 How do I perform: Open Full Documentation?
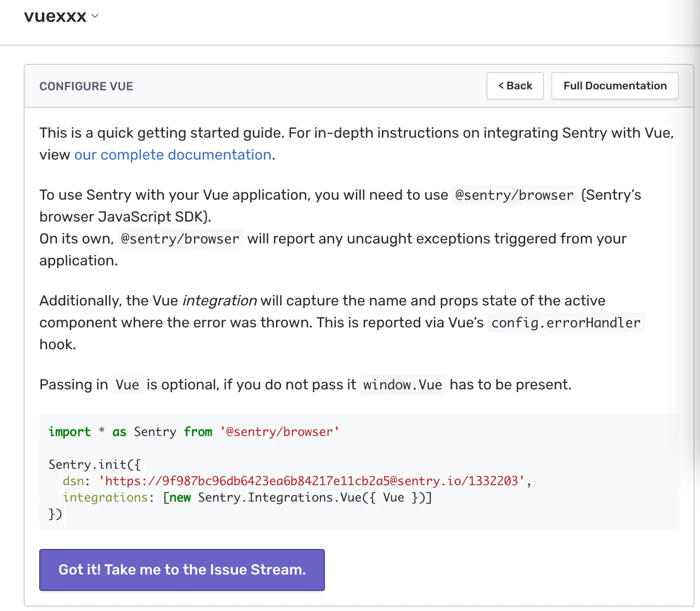615,86
